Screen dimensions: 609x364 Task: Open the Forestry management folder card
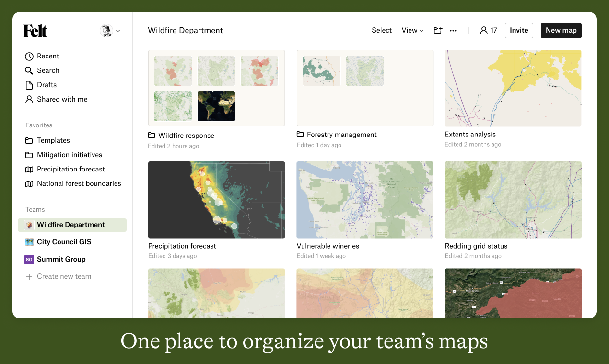365,88
